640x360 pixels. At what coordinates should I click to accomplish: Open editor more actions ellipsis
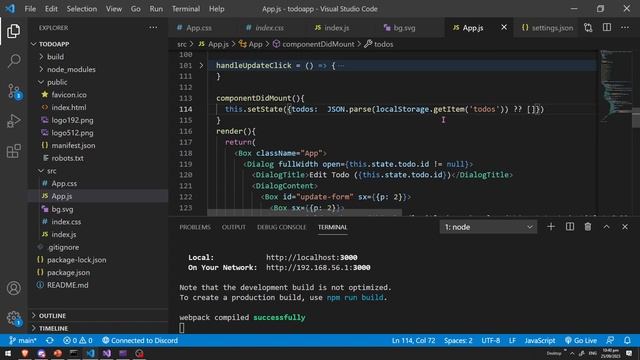[x=625, y=28]
